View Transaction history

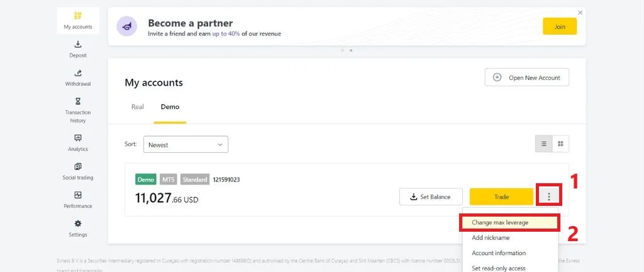(78, 110)
